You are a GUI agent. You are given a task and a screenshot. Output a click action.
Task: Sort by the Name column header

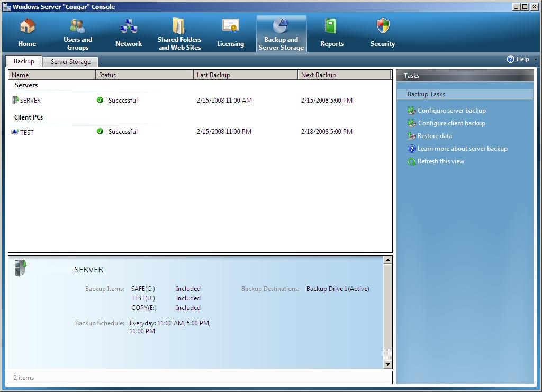52,75
